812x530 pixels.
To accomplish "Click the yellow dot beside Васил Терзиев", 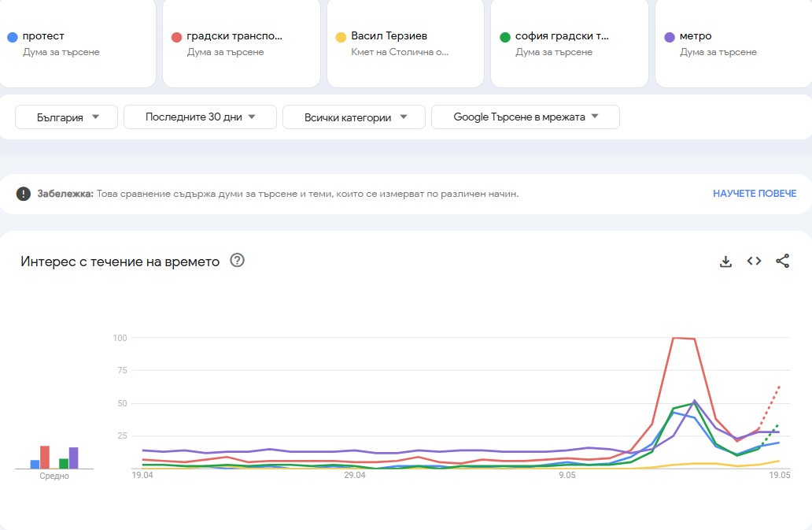I will pos(340,35).
